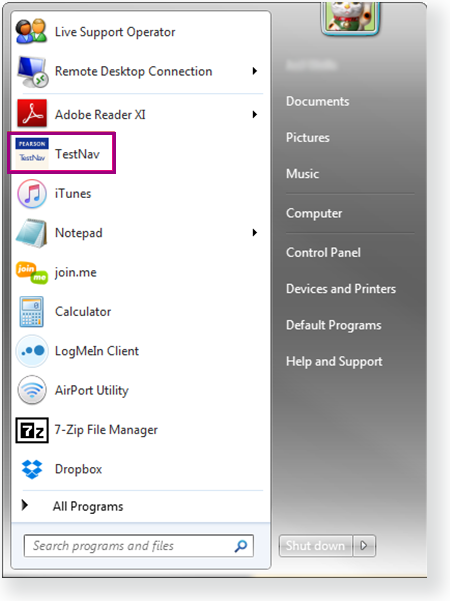Expand Notepad jump list arrow
Viewport: 450px width, 601px height.
(255, 233)
